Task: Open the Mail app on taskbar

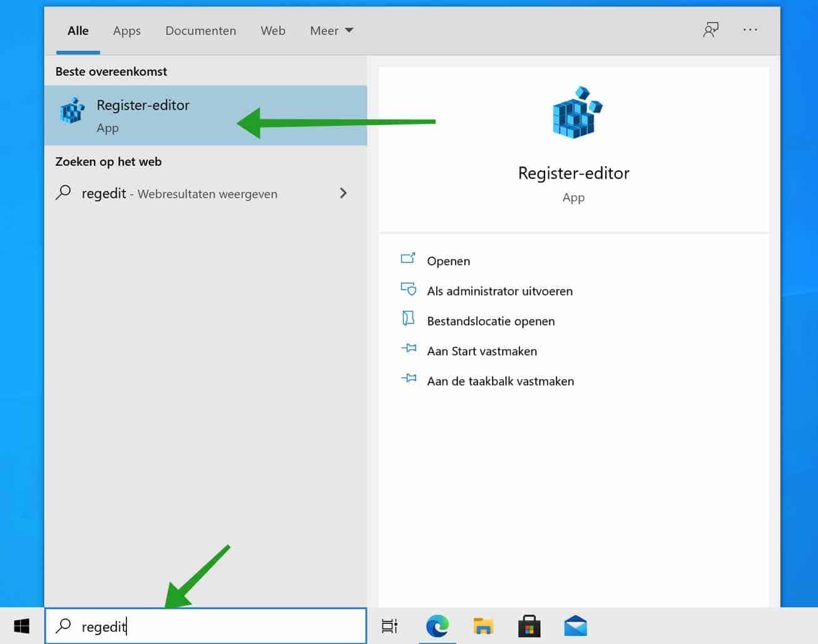Action: (575, 625)
